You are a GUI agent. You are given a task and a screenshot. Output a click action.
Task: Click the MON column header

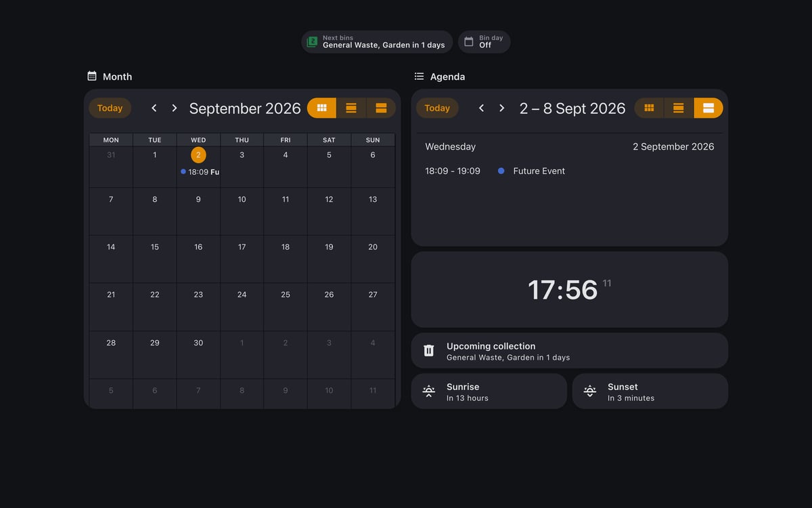coord(111,140)
